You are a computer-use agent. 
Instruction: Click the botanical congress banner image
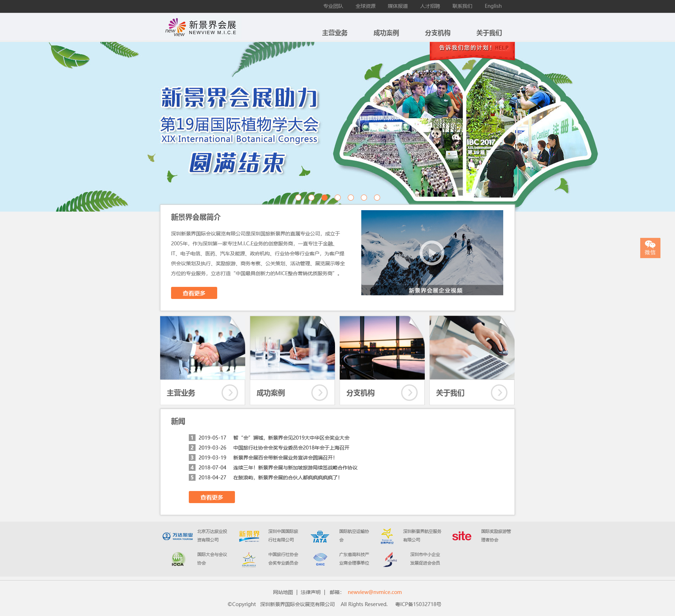[337, 127]
